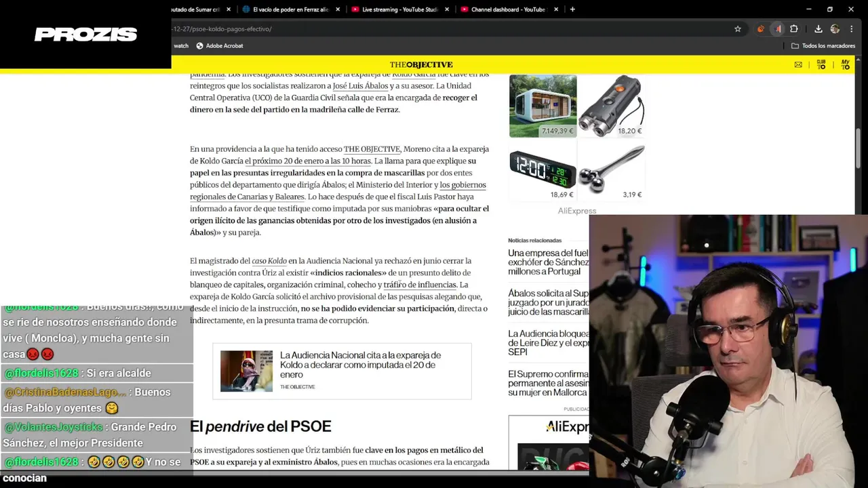Screen dimensions: 868x488
Task: Open the My TO account icon
Action: pos(845,64)
